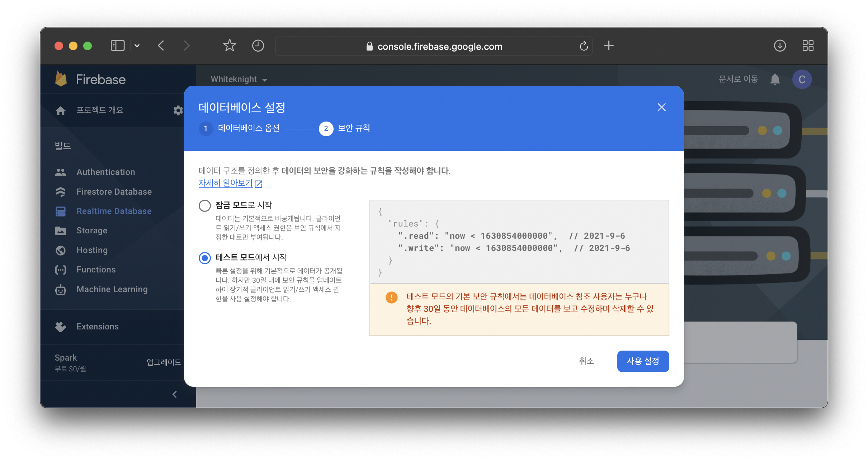Click the red test mode warning text
868x461 pixels.
tap(530, 309)
